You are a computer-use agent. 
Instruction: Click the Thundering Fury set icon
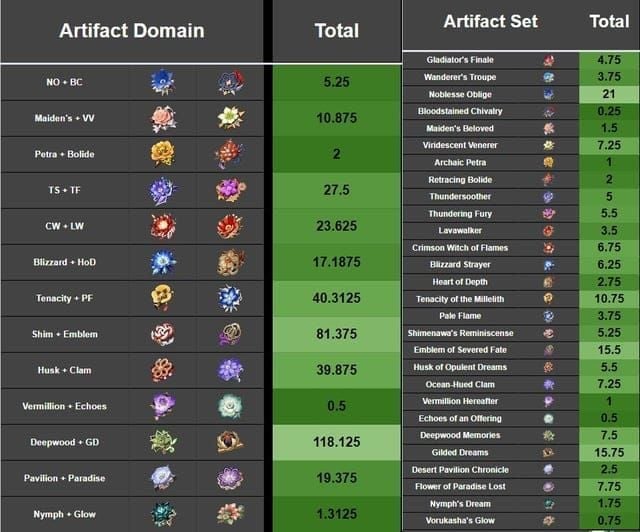coord(548,214)
